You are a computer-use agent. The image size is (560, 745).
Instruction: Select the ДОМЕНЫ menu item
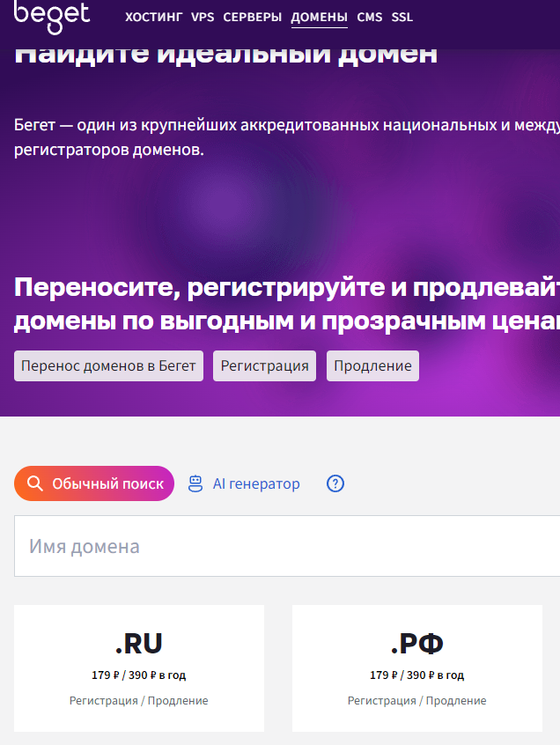tap(320, 17)
